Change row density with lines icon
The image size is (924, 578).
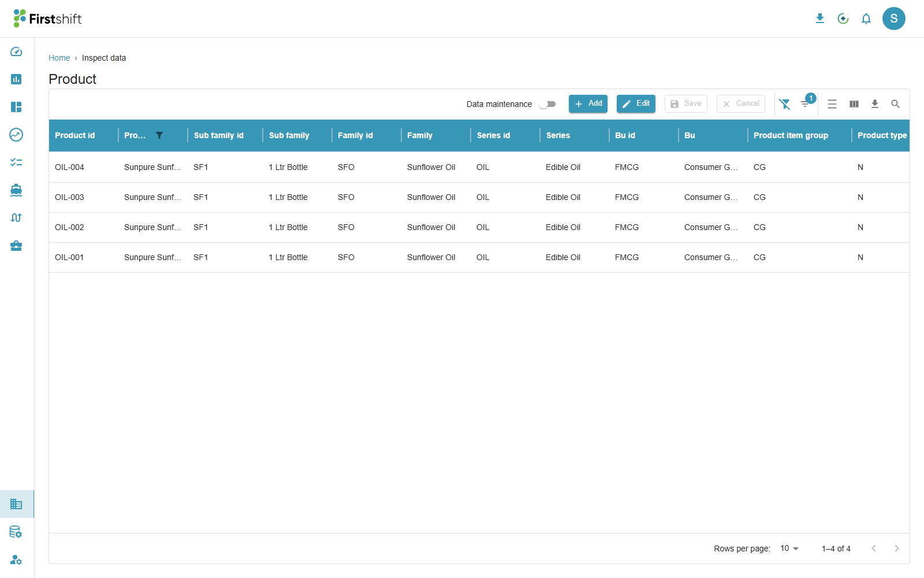click(832, 104)
